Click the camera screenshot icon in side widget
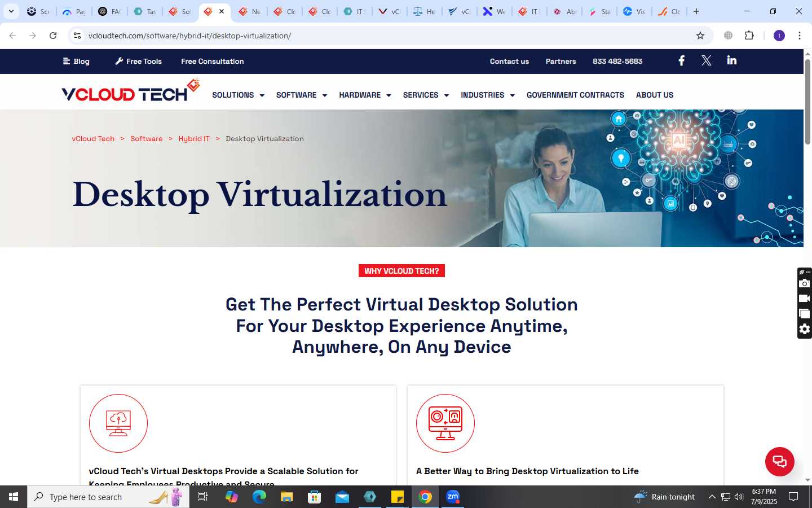Screen dimensions: 812x508 pyautogui.click(x=805, y=283)
